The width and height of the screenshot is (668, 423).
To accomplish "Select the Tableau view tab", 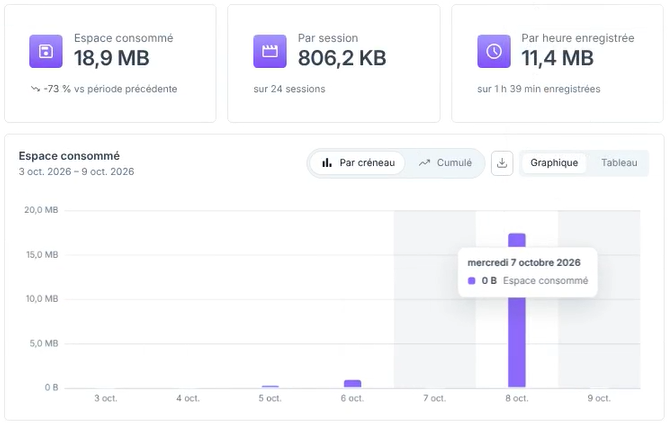I will pos(619,163).
